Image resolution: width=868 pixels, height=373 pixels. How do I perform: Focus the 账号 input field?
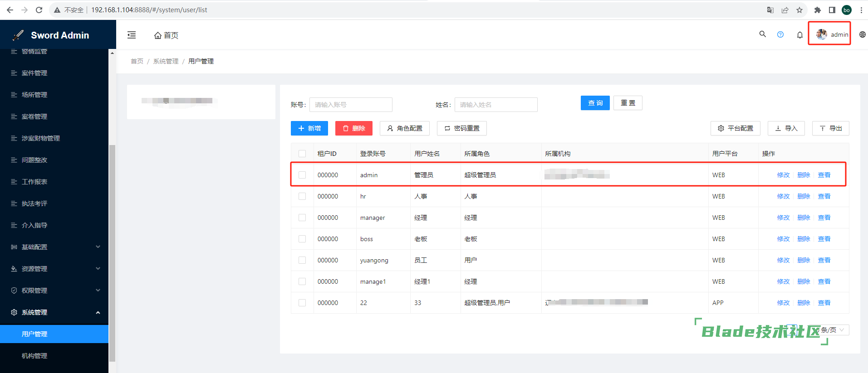pyautogui.click(x=351, y=105)
